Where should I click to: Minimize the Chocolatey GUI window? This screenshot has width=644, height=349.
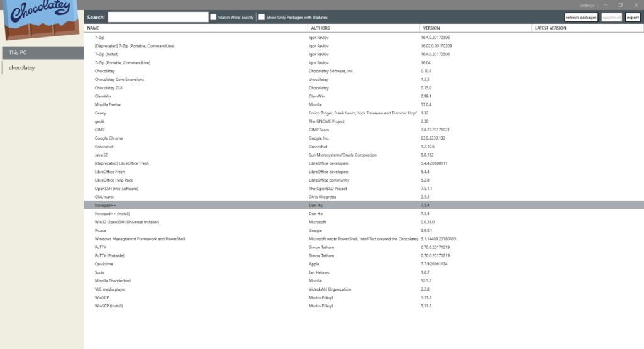click(606, 5)
